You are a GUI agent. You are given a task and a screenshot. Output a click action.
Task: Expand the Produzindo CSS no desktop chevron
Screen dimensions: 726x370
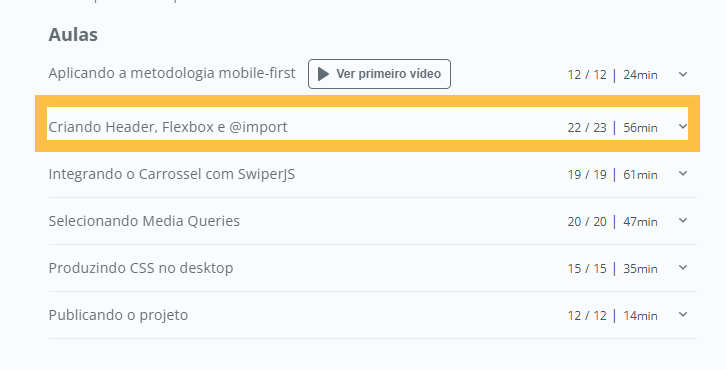683,268
